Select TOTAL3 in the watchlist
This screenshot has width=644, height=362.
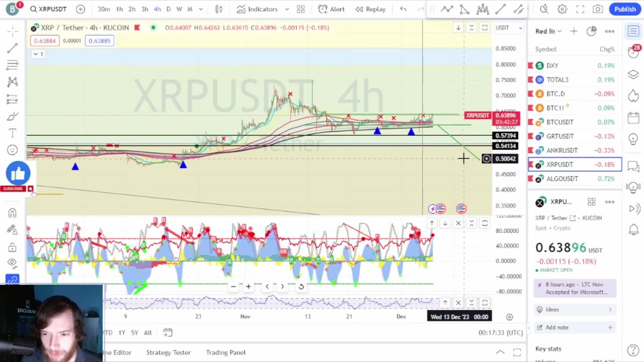[575, 79]
